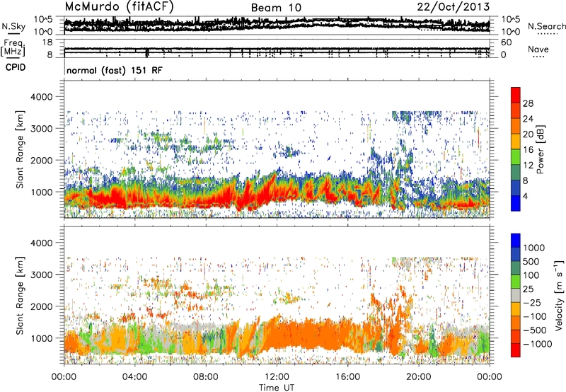Click the 'Power [dB]' color bar label
This screenshot has width=566, height=392.
(x=540, y=150)
